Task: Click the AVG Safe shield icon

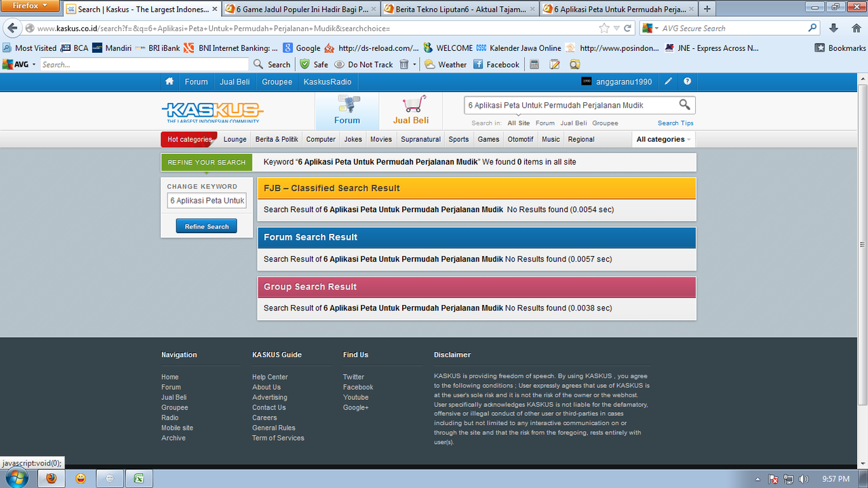Action: click(305, 64)
